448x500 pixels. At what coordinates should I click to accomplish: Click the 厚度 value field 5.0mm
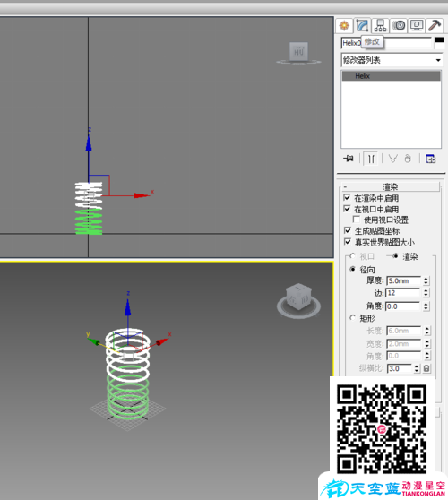click(403, 281)
